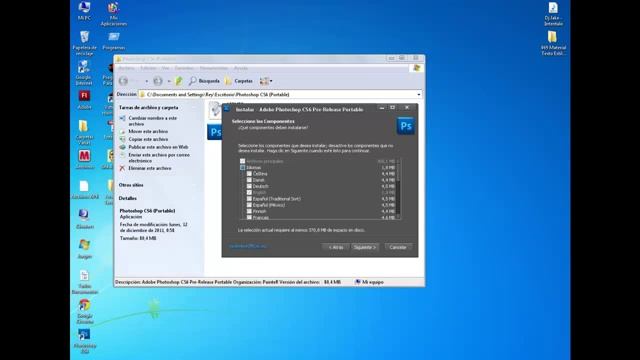Image resolution: width=640 pixels, height=360 pixels.
Task: Toggle the Idiomas group checkbox
Action: 242,167
